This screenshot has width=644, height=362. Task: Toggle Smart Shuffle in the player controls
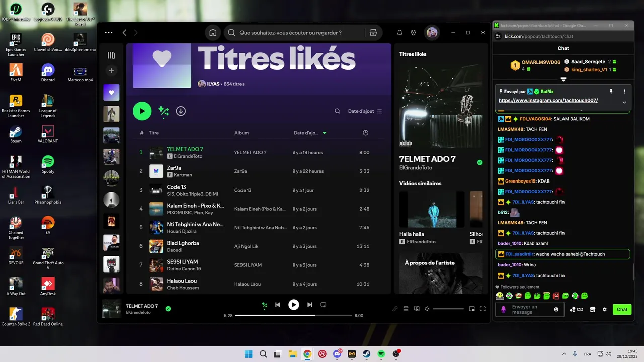click(x=264, y=305)
